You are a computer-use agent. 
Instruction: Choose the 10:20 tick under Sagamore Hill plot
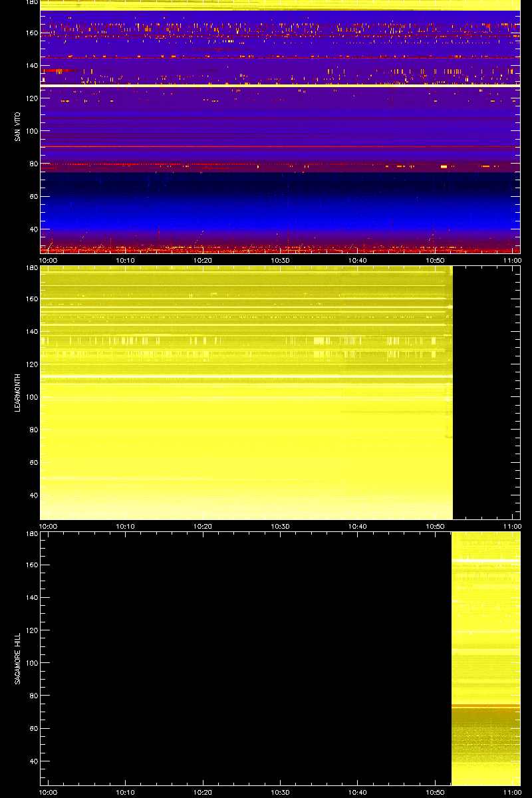[203, 792]
